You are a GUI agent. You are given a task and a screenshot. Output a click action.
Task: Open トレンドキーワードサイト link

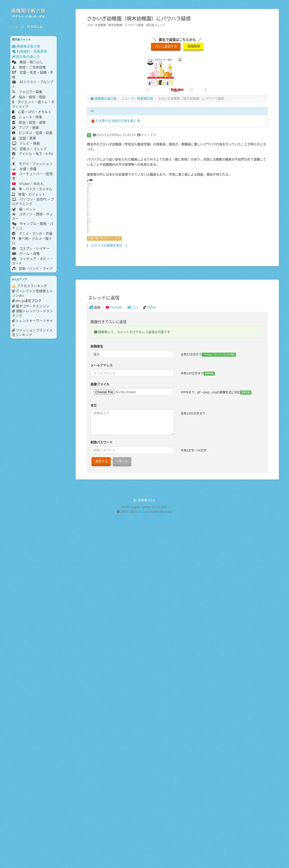tap(32, 323)
